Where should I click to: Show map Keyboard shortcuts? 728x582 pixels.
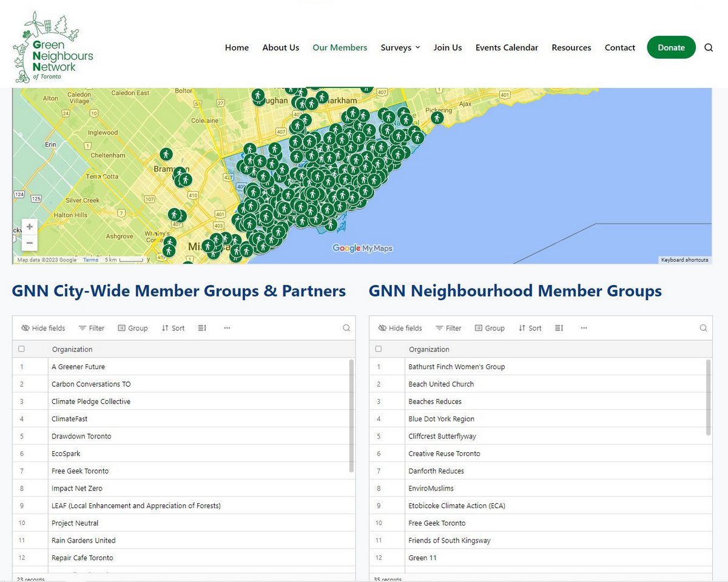coord(685,260)
